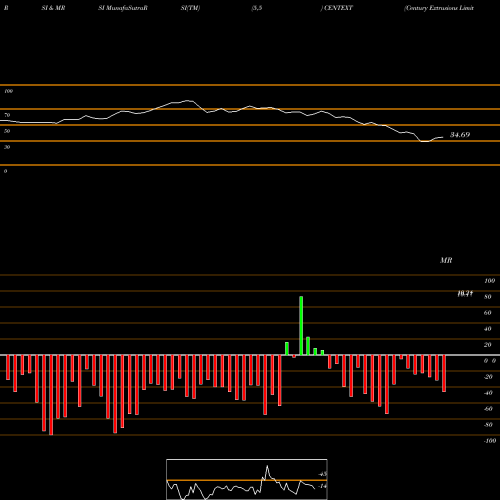Click the 60 label on MR axis
Viewport: 500px width, 500px height.
[x=487, y=313]
